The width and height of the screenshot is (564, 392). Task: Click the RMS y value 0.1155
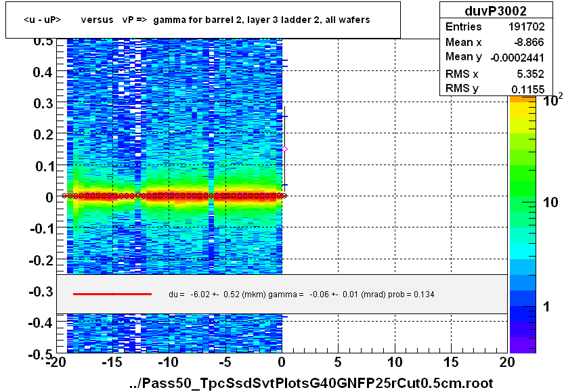click(x=527, y=89)
